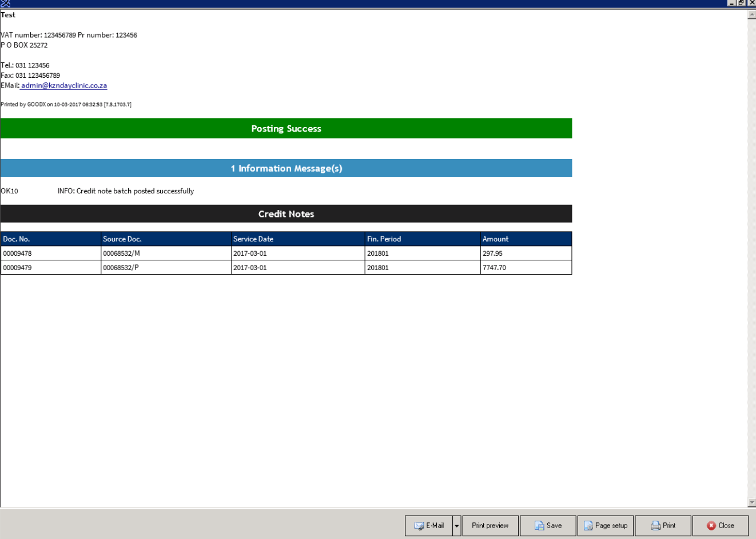Click the Posting Success banner
This screenshot has height=539, width=756.
point(286,128)
